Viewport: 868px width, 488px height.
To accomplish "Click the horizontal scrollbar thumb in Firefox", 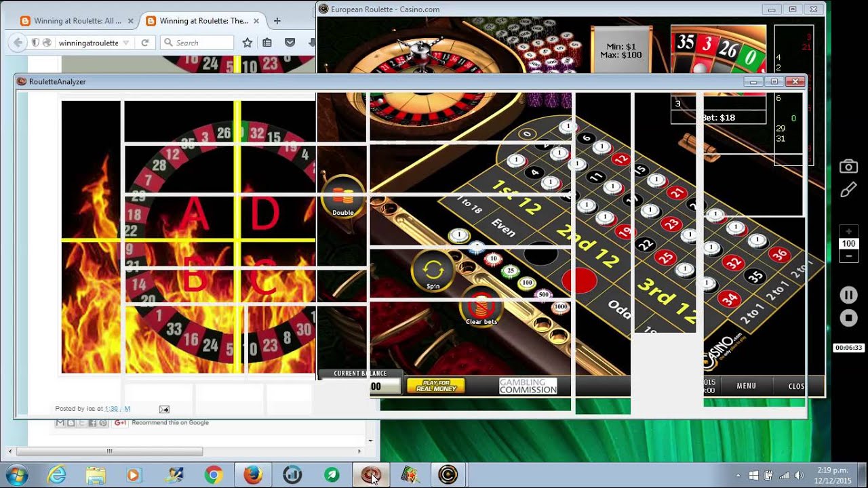I will click(110, 451).
